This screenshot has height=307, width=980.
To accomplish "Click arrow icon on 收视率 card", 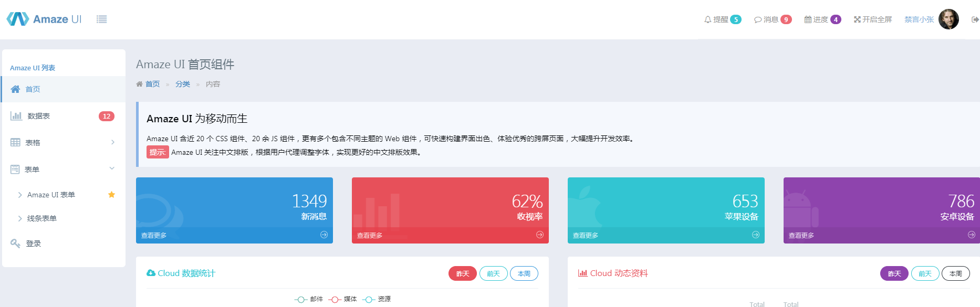I will (x=540, y=235).
